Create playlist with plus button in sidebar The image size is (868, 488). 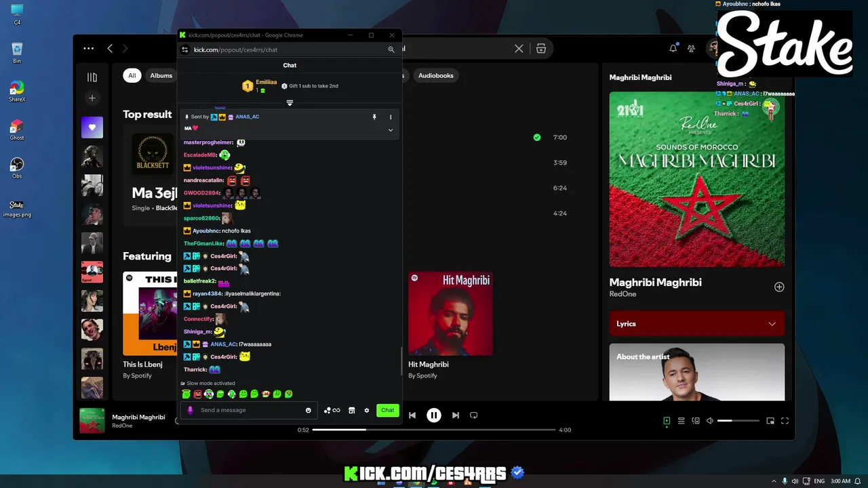point(92,98)
